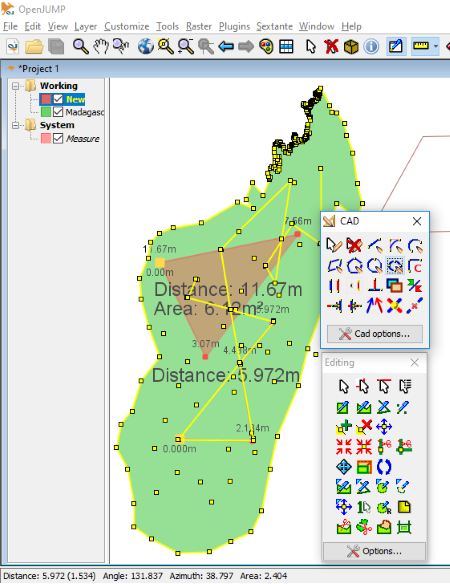Open the Plugins menu
This screenshot has height=584, width=450.
(x=234, y=26)
